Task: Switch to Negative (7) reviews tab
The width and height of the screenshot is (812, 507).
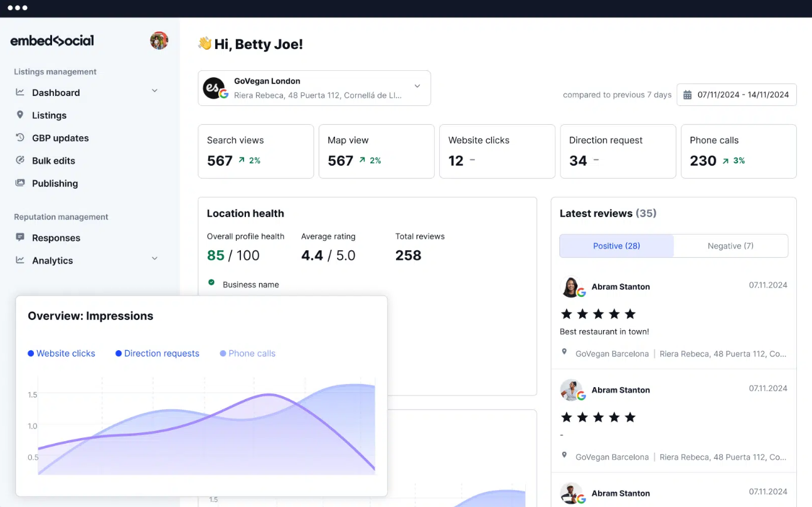Action: click(730, 246)
